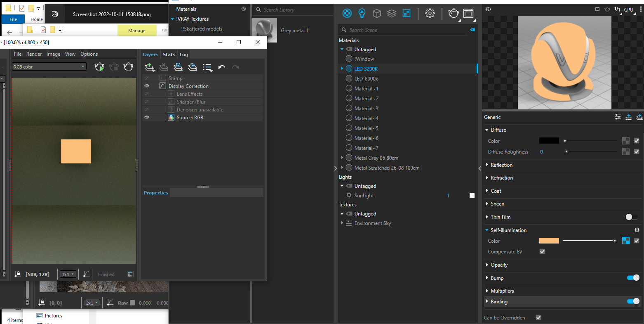644x324 pixels.
Task: Click the curve icon next to Finished status
Action: [x=86, y=274]
